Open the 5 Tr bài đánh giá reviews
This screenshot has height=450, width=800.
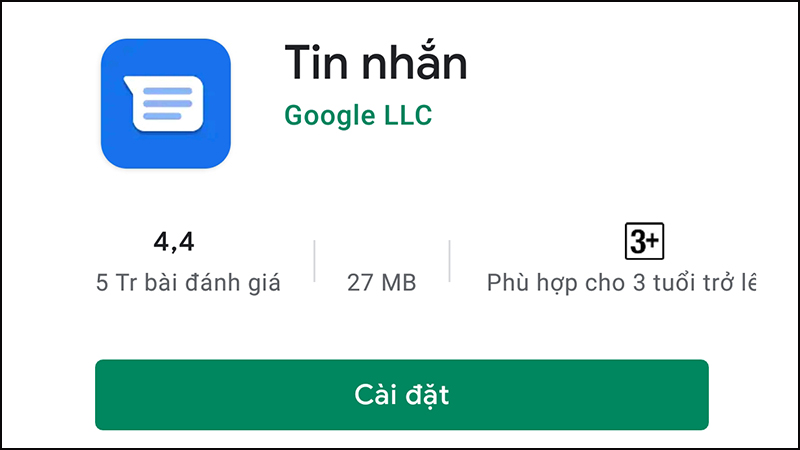click(188, 283)
